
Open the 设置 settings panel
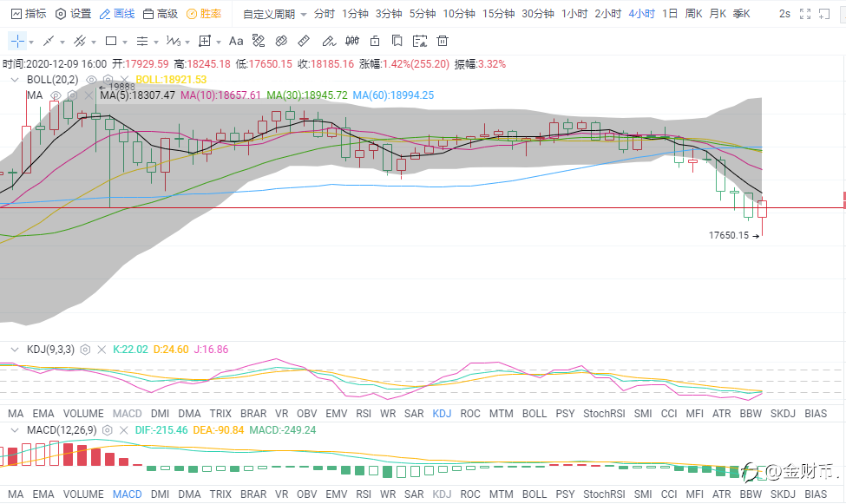point(74,14)
